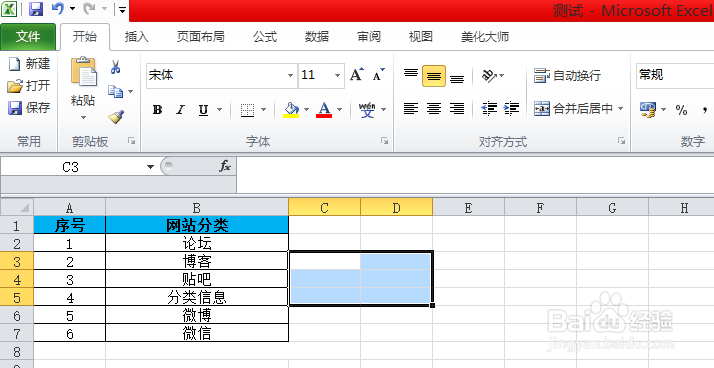Click the formula bar input area
Screen dimensions: 714x368
[x=475, y=174]
